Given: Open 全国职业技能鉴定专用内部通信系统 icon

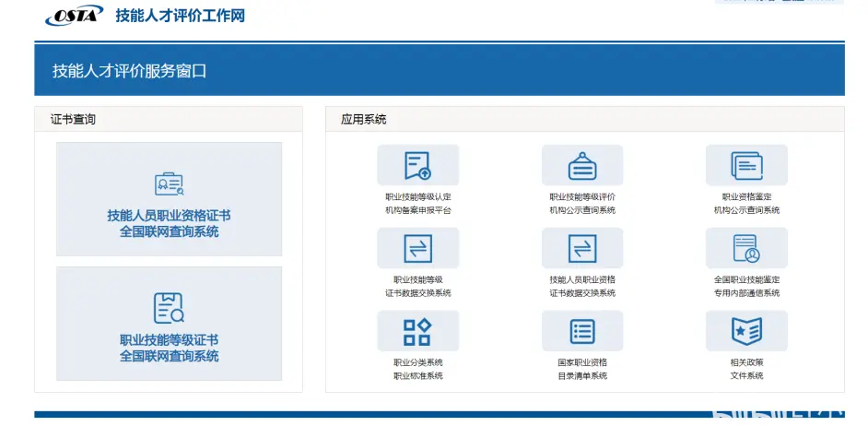Looking at the screenshot, I should (746, 248).
